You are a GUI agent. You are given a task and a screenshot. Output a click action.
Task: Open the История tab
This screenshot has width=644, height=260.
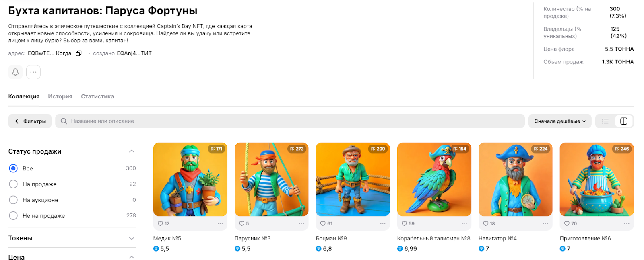60,96
